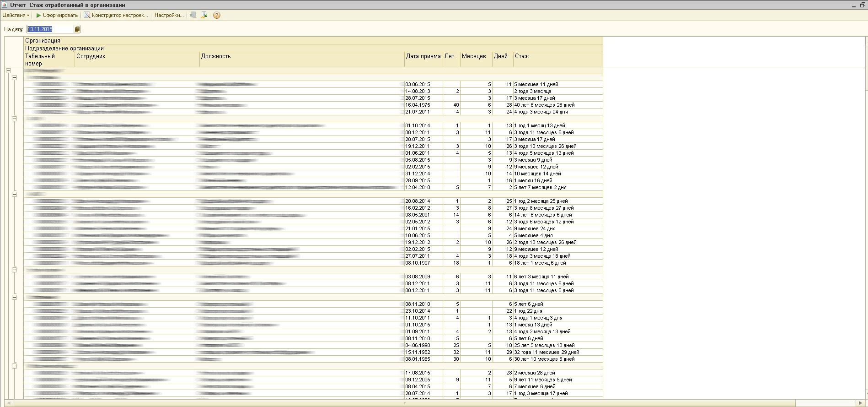Collapse the subdivision group containing the 20.08.2014 row

(x=15, y=195)
